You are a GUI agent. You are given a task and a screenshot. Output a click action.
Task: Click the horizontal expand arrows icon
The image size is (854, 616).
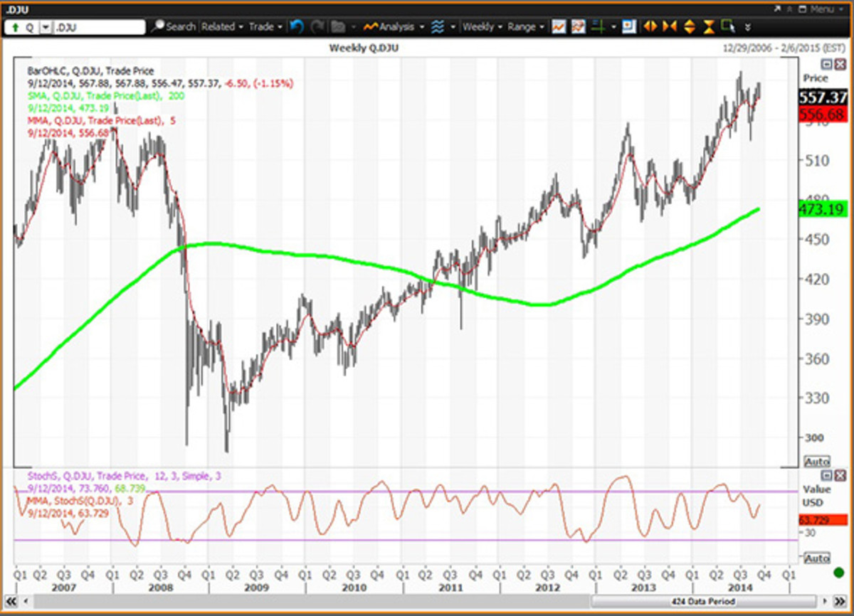point(650,27)
